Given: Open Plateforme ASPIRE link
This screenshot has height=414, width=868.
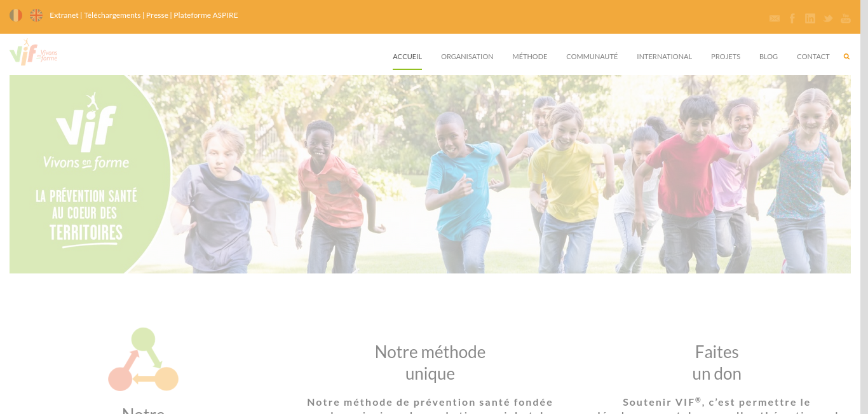Looking at the screenshot, I should click(206, 15).
